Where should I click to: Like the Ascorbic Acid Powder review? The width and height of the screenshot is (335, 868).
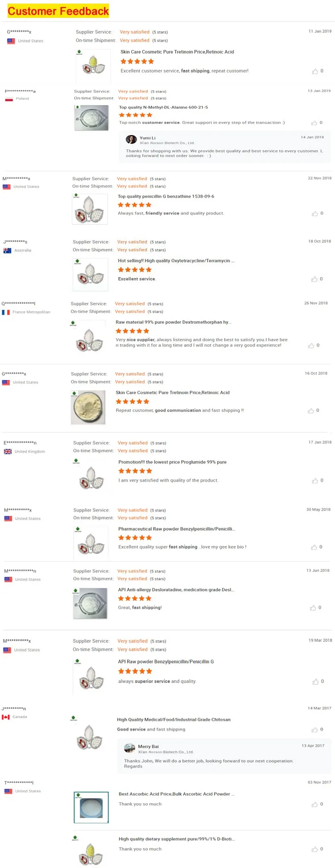pyautogui.click(x=314, y=804)
